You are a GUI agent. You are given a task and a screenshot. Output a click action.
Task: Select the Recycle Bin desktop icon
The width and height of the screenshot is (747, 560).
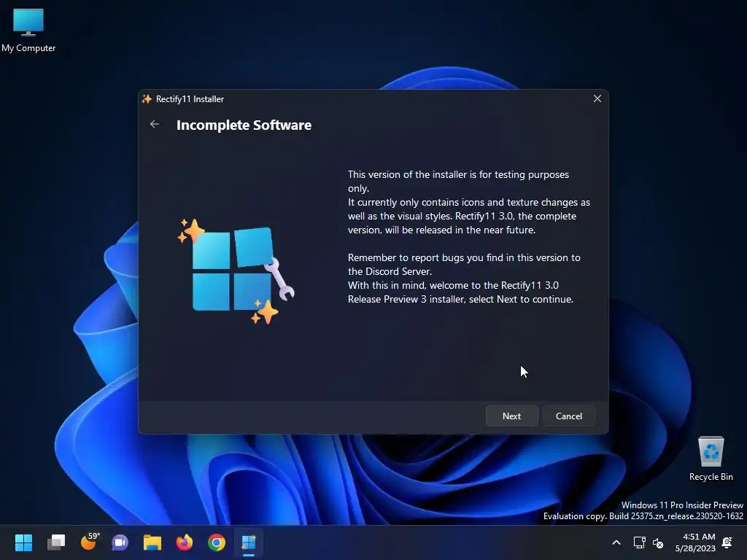[x=711, y=458]
